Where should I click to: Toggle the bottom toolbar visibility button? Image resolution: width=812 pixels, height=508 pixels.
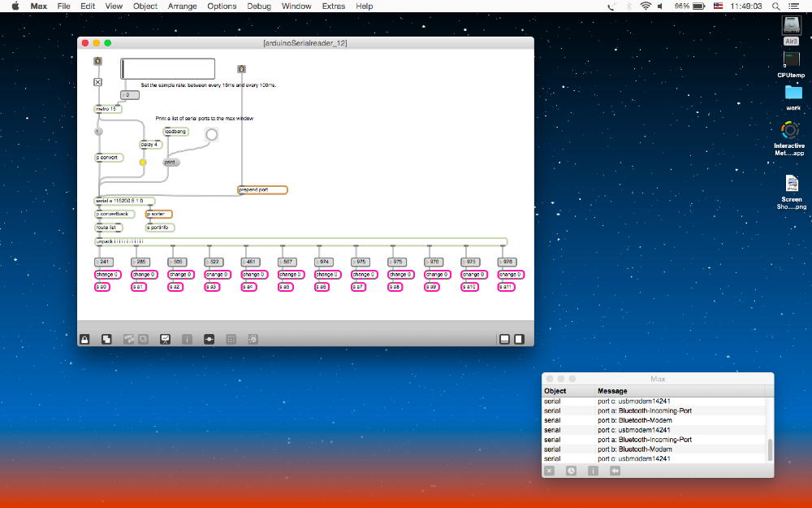coord(504,339)
